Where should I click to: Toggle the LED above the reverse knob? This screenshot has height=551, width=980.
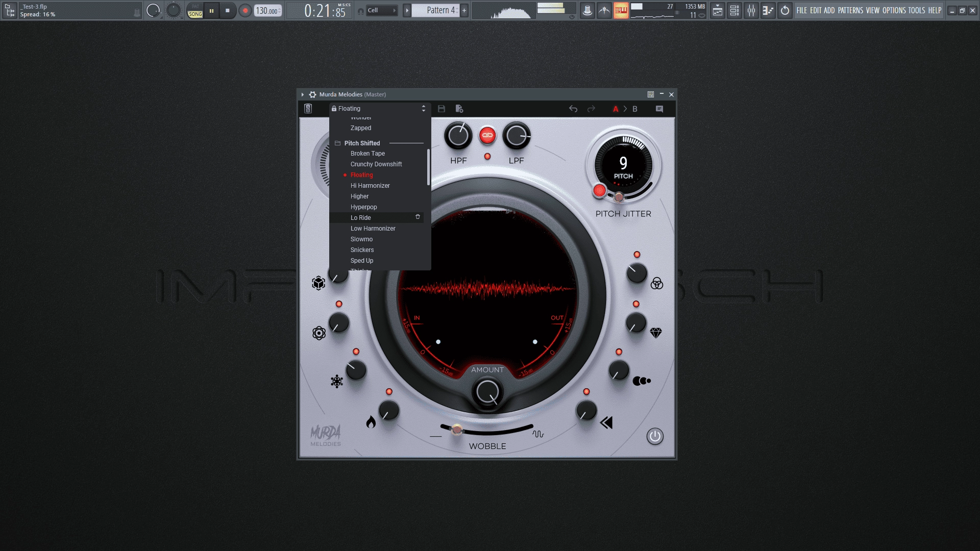(586, 392)
